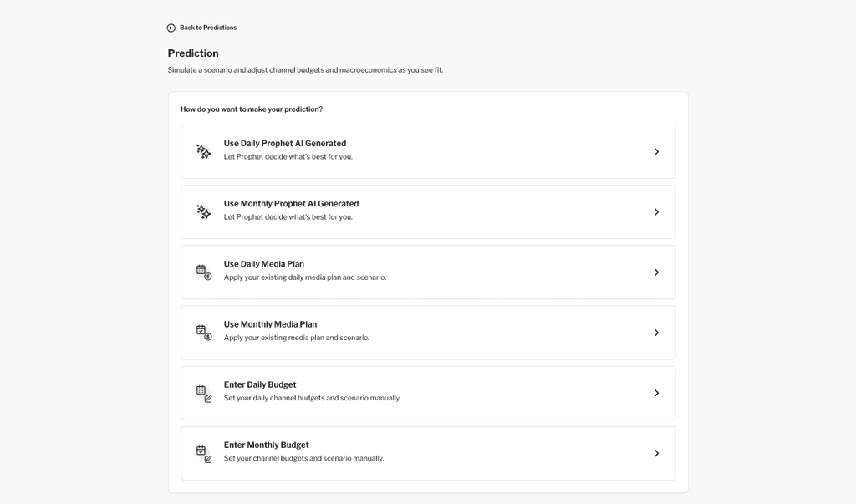856x504 pixels.
Task: Click the Monthly Prophet AI sparkle icon
Action: click(204, 211)
